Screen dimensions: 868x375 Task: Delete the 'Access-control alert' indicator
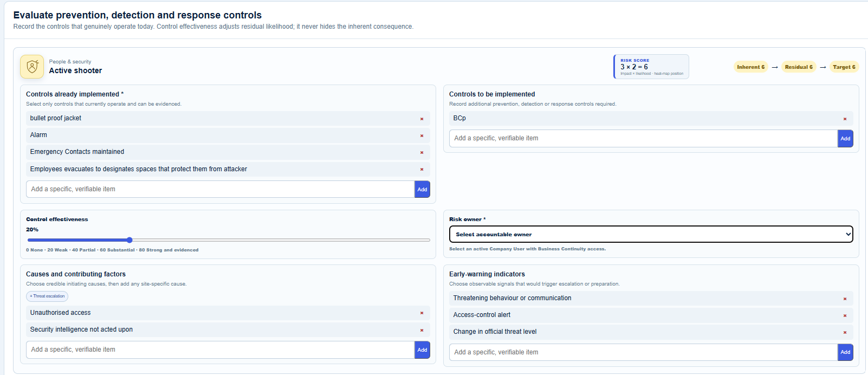pos(845,315)
